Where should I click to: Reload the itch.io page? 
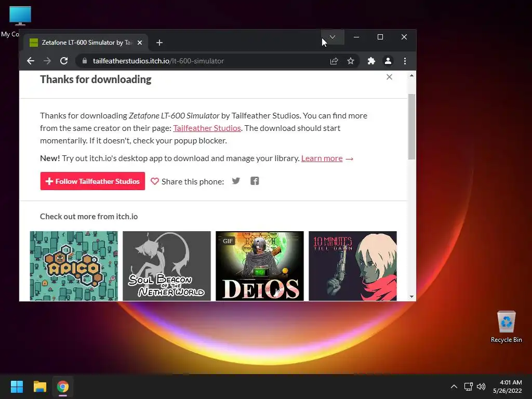(x=64, y=61)
